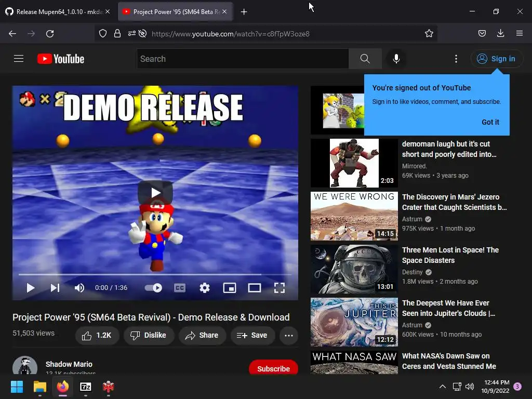The height and width of the screenshot is (399, 532).
Task: Click the YouTube search input field
Action: coord(243,59)
